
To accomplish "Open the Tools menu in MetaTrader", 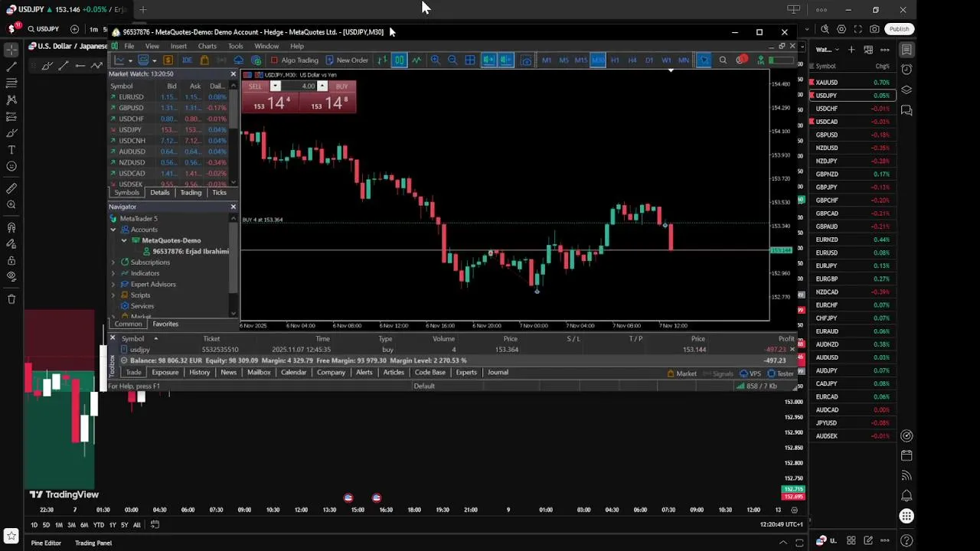I will (x=235, y=46).
